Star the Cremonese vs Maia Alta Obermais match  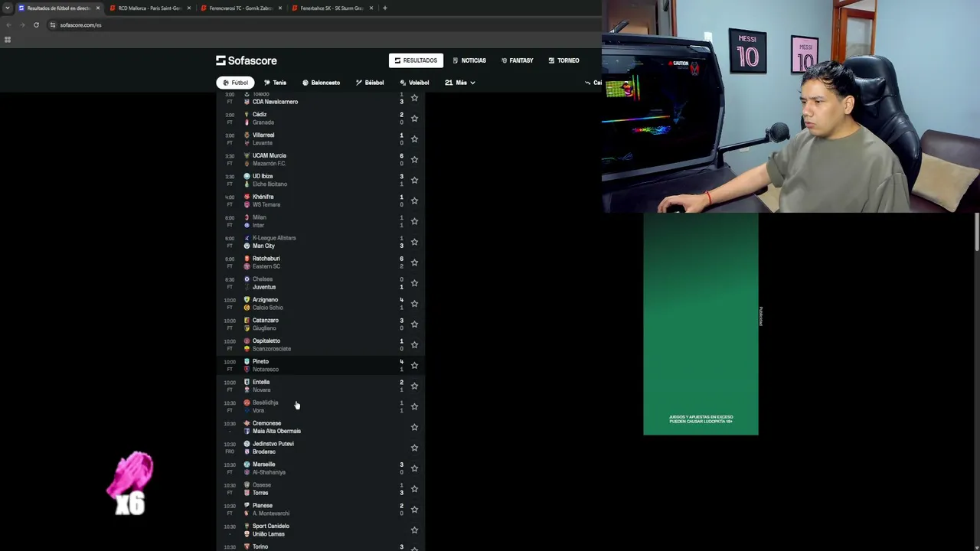tap(414, 428)
